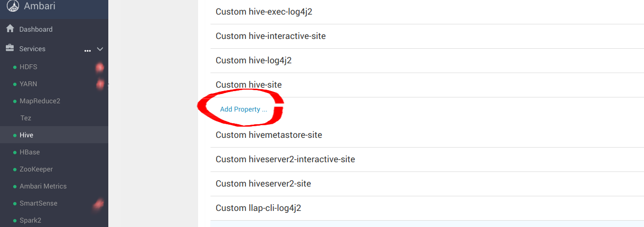This screenshot has width=644, height=227.
Task: Open the ZooKeeper service
Action: coord(36,169)
